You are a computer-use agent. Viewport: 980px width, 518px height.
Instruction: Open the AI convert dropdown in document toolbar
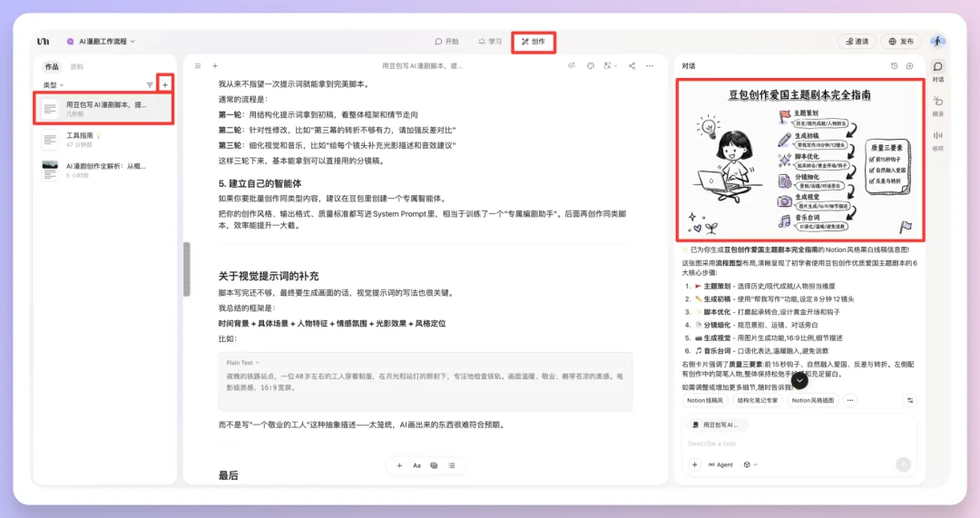(610, 65)
